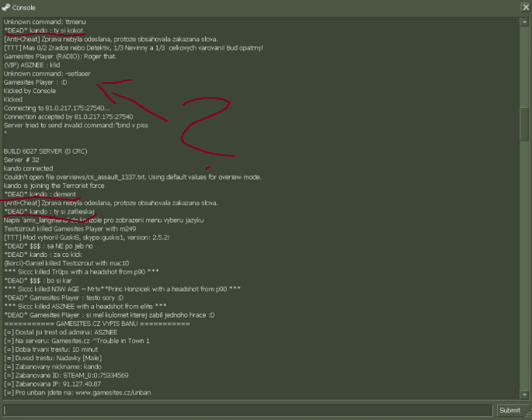Click the 'Zabanovane ID: STEAM_0:0:75334569' line
Screen dimensions: 532x420
click(66, 375)
